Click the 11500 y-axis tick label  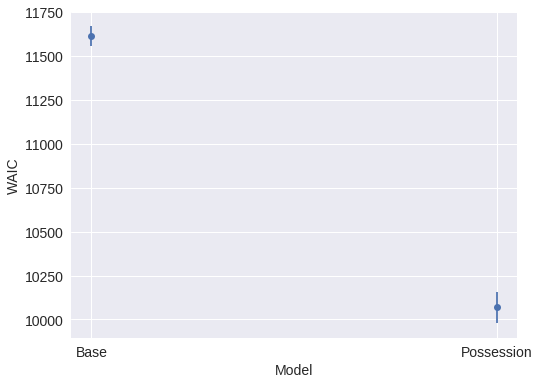point(44,57)
